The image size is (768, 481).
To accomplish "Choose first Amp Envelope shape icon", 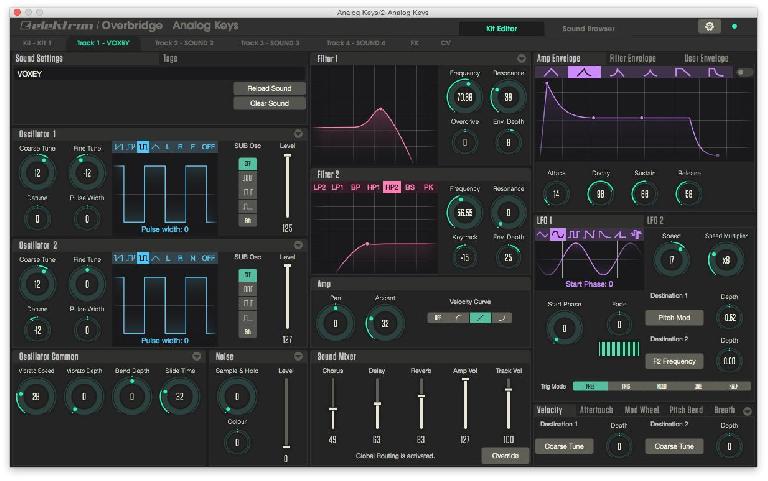I will coord(551,72).
